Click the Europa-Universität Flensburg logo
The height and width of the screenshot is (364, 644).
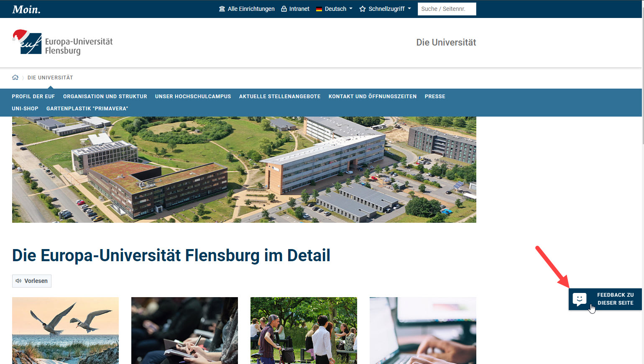pos(63,42)
